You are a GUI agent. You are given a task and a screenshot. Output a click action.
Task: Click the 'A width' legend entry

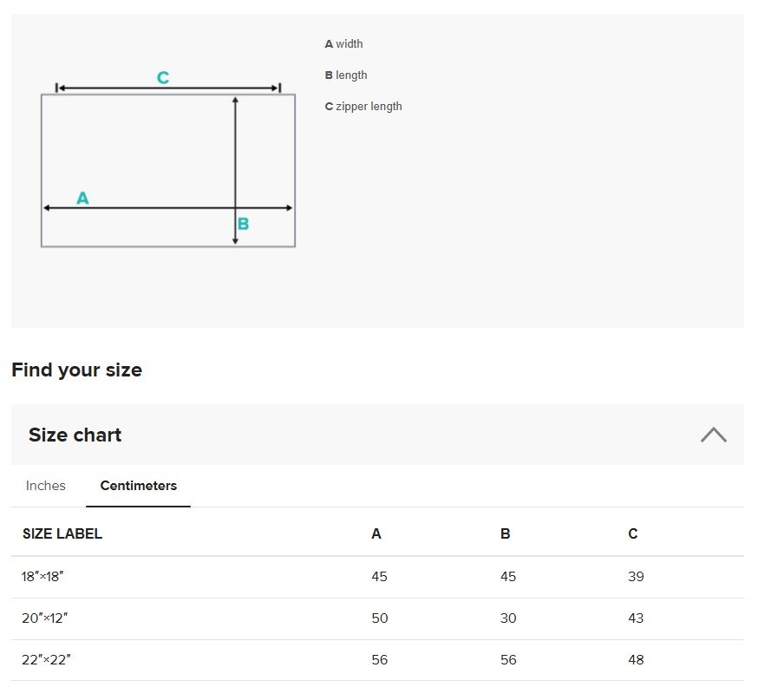[x=343, y=43]
